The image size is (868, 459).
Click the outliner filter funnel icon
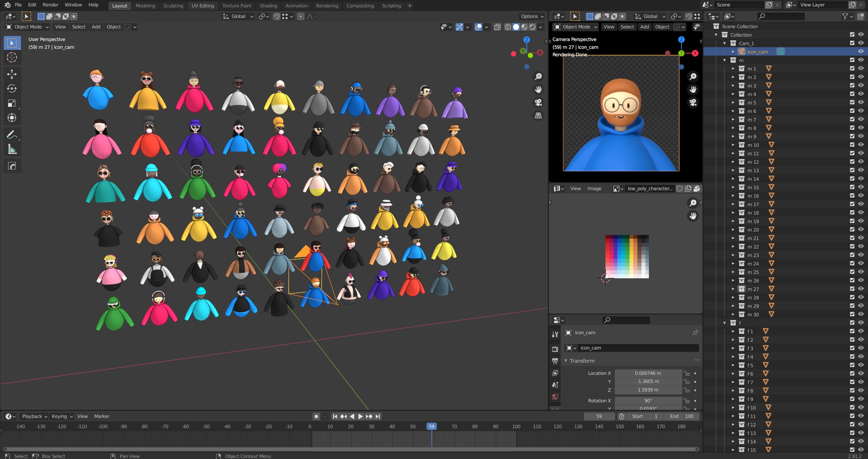(x=845, y=16)
